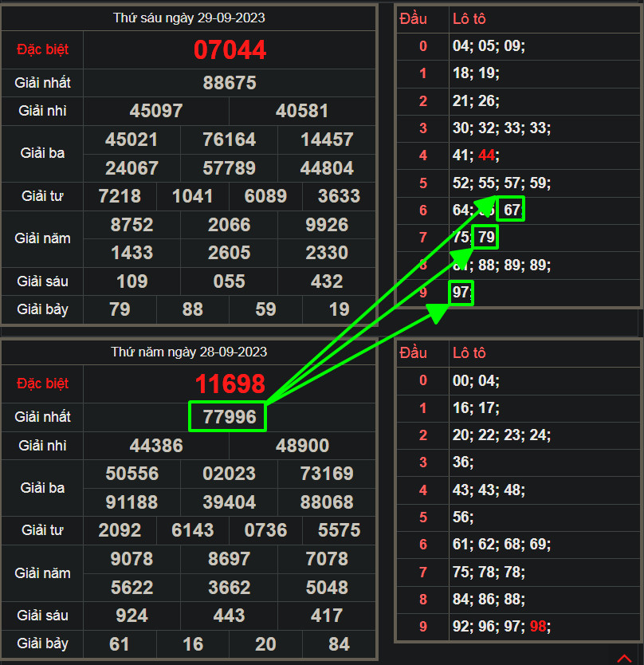The image size is (644, 665).
Task: Select the Giải sáu number 924
Action: tap(132, 615)
